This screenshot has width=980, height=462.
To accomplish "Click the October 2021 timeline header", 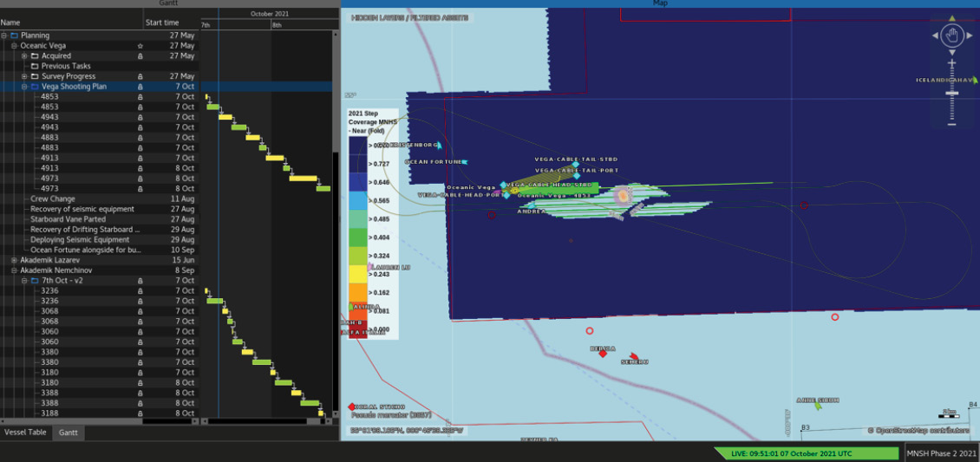I will 270,14.
